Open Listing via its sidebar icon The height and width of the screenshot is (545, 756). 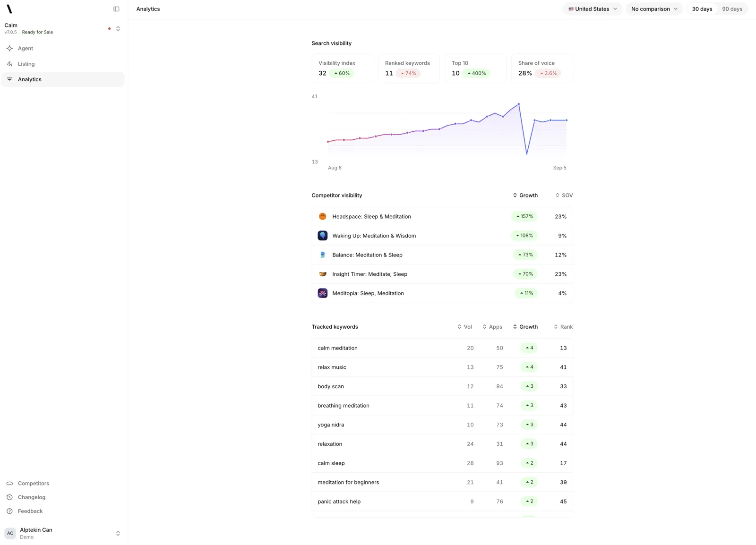pos(9,64)
